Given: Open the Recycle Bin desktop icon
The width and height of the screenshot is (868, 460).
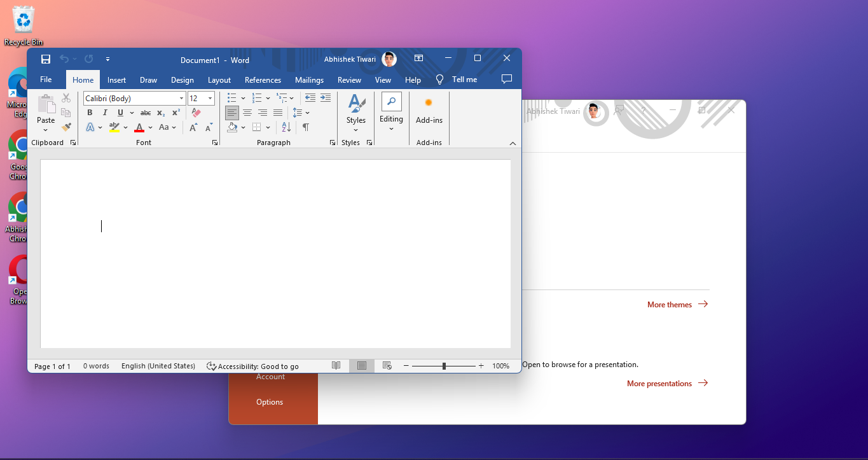Looking at the screenshot, I should [x=24, y=26].
